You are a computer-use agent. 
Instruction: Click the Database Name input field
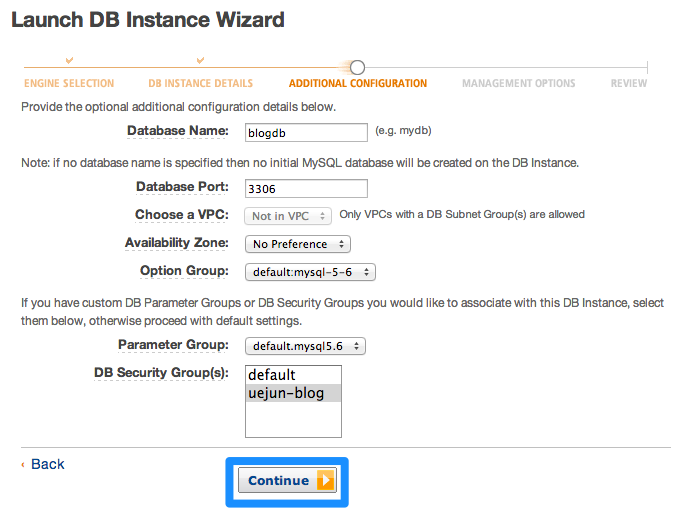(306, 132)
